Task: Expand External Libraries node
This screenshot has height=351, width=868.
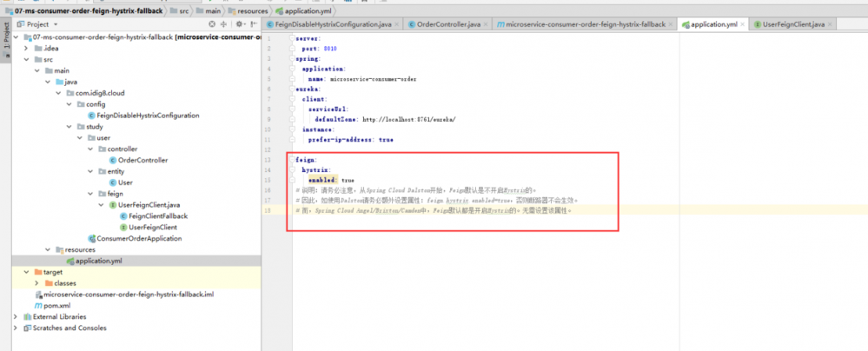Action: (x=16, y=316)
